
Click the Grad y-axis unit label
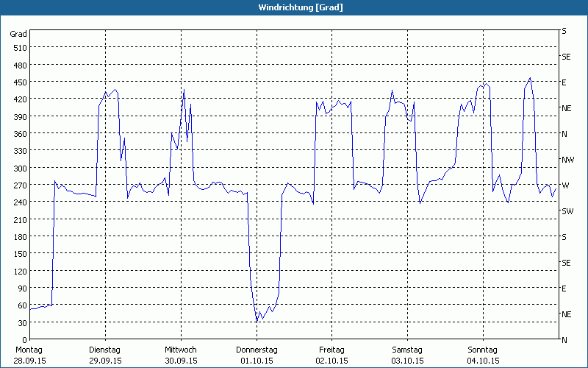(x=18, y=34)
